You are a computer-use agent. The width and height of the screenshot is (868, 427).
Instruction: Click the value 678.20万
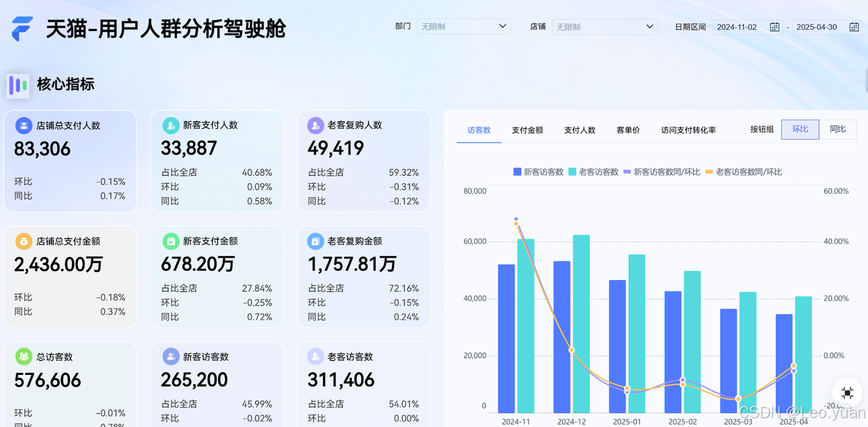pyautogui.click(x=198, y=264)
